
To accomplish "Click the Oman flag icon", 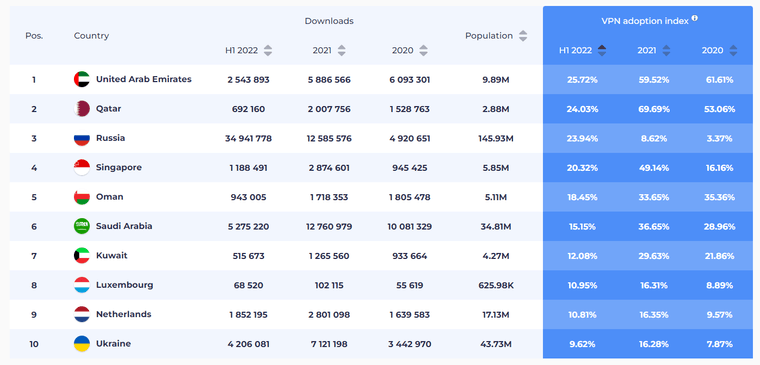I will (x=82, y=197).
